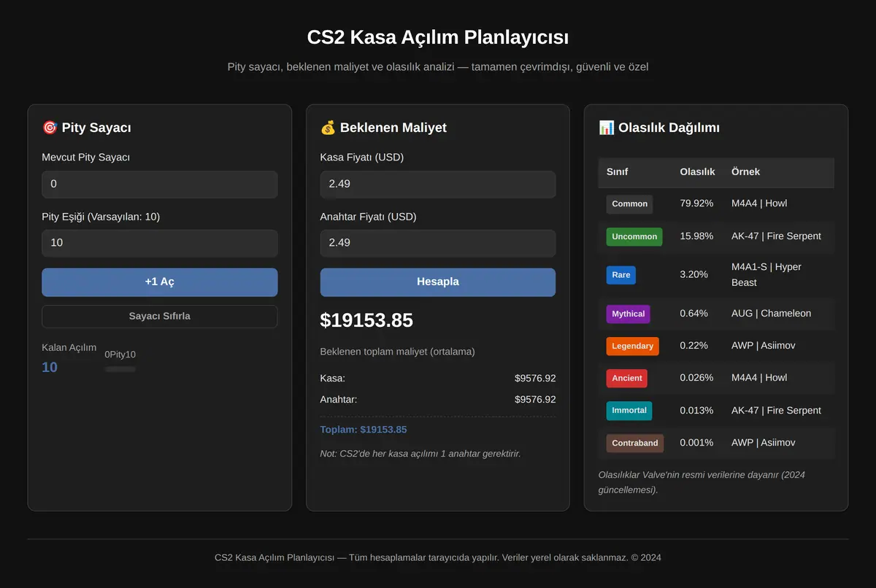This screenshot has width=876, height=588.
Task: Focus the Kasa Fiyatı (USD) field
Action: pos(438,185)
